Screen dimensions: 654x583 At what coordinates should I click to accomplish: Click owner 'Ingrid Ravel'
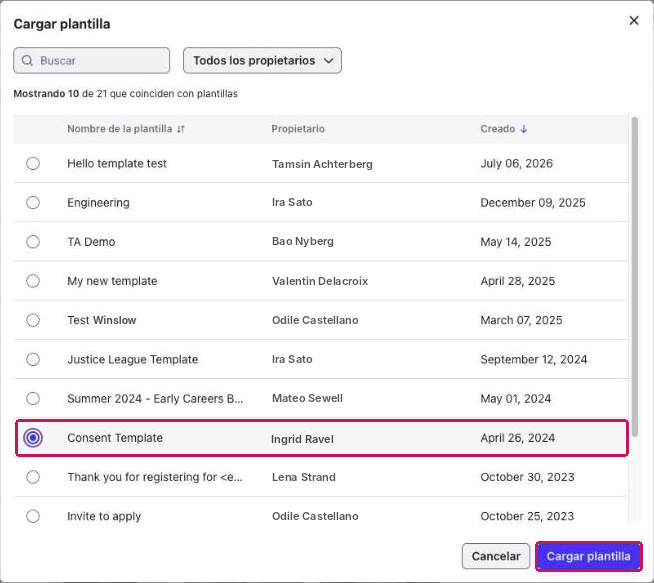point(302,439)
